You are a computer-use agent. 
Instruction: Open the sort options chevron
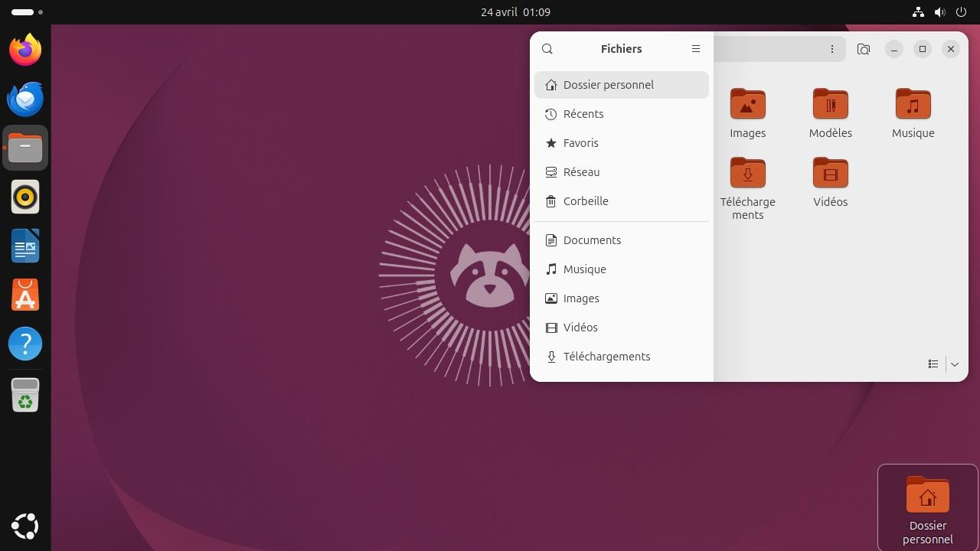pos(954,364)
